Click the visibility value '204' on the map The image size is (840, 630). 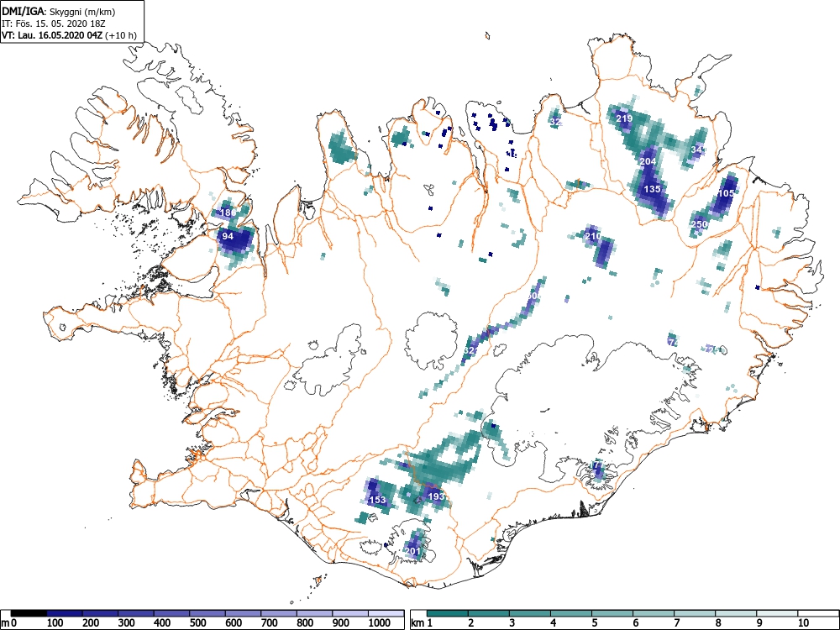(648, 161)
